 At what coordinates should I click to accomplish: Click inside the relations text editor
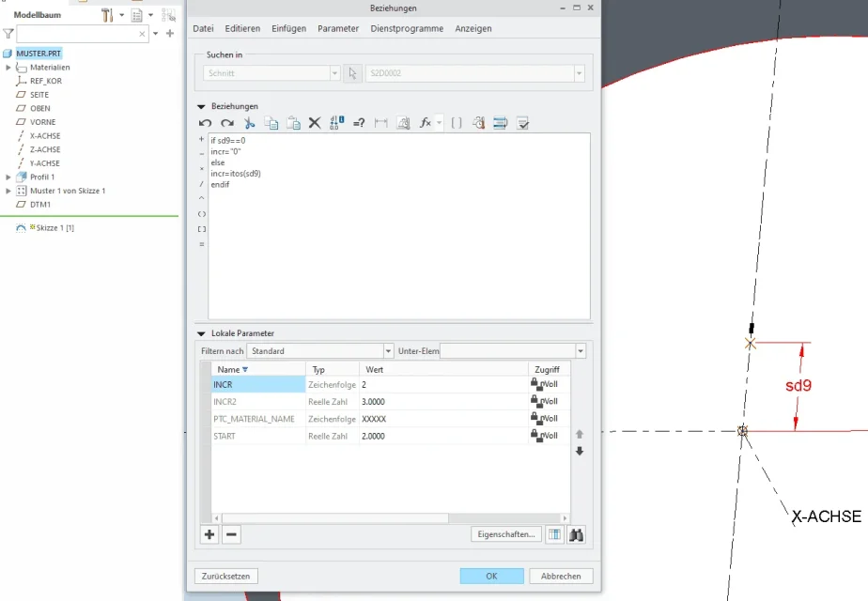[x=399, y=225]
